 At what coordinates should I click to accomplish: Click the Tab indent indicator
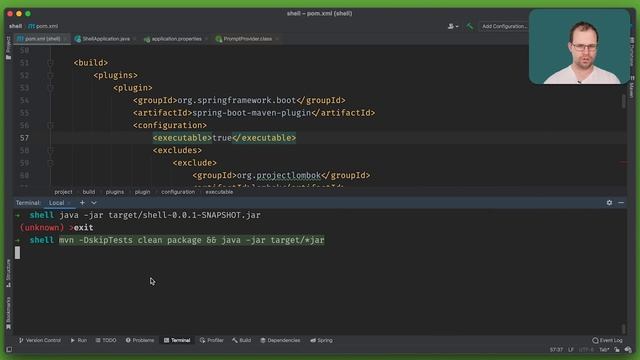[x=604, y=350]
